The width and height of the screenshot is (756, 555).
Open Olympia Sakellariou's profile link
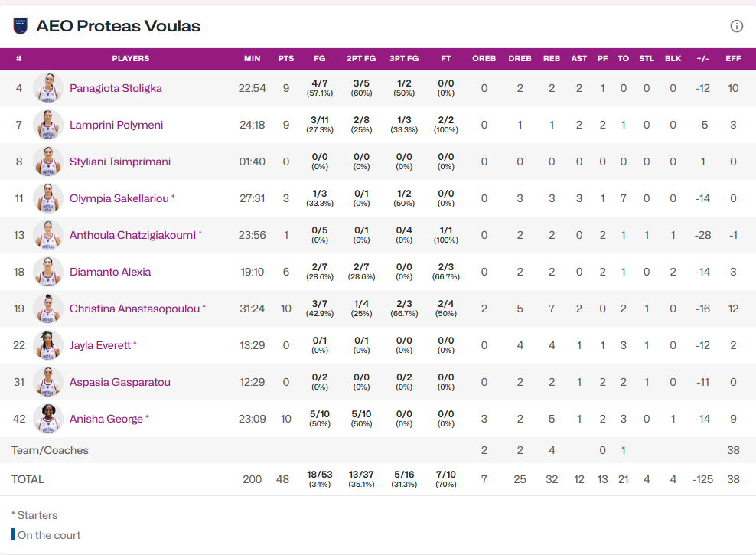pos(119,198)
